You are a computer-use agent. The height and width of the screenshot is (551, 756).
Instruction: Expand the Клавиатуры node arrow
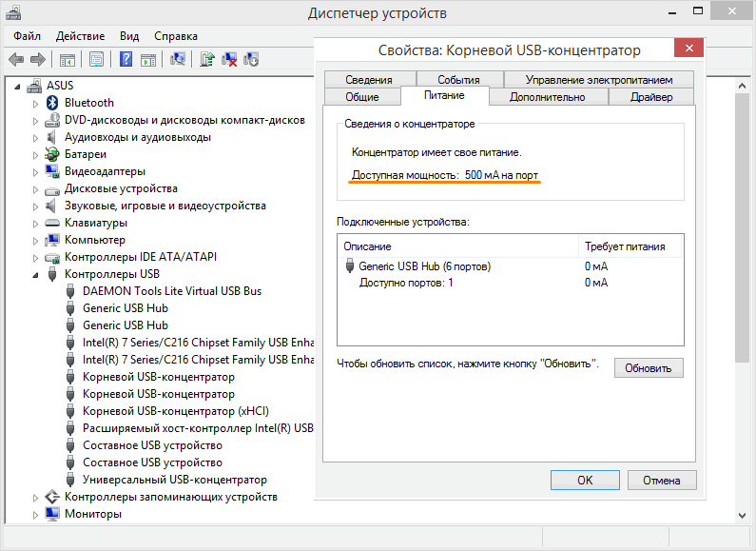click(x=35, y=224)
